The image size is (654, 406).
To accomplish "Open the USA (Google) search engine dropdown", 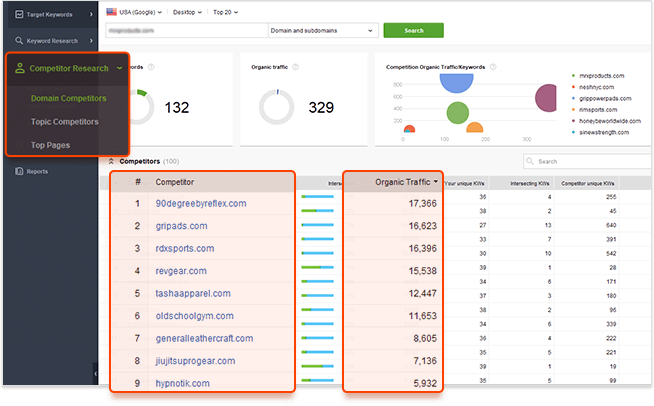I will 140,12.
